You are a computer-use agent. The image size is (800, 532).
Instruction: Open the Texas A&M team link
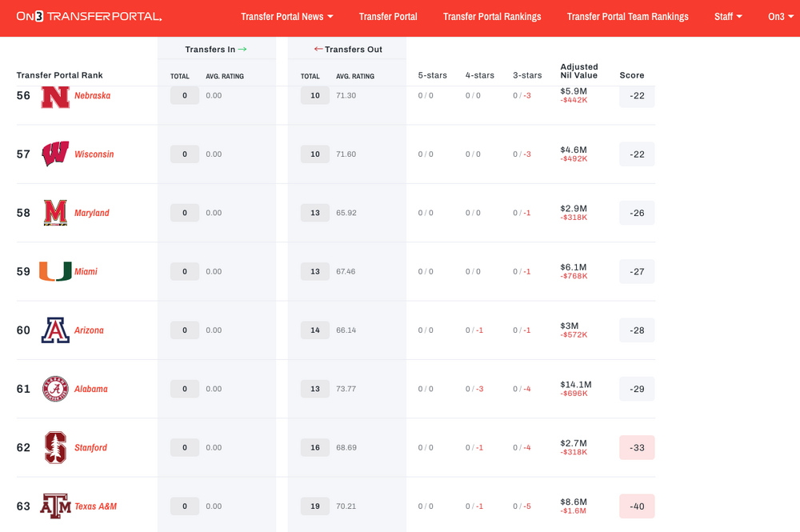pos(95,506)
